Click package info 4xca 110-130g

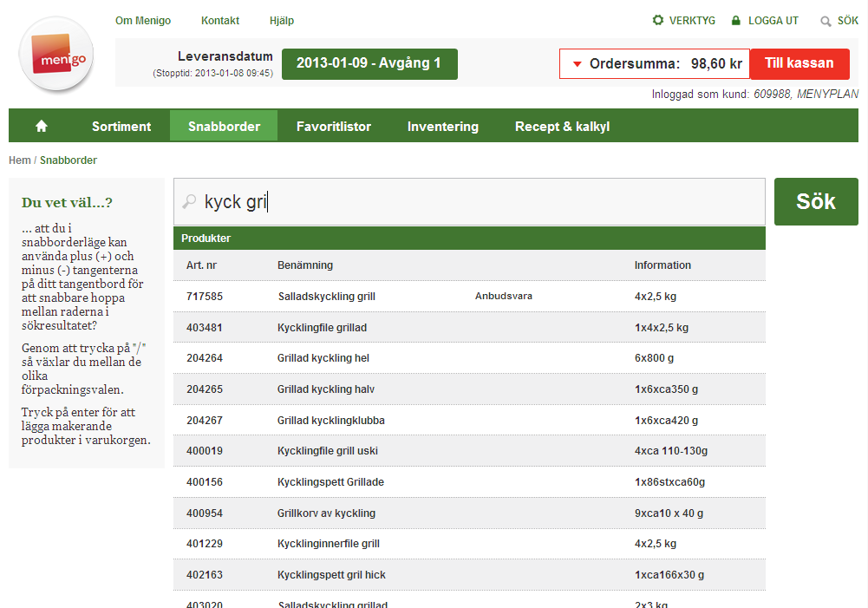[x=671, y=451]
